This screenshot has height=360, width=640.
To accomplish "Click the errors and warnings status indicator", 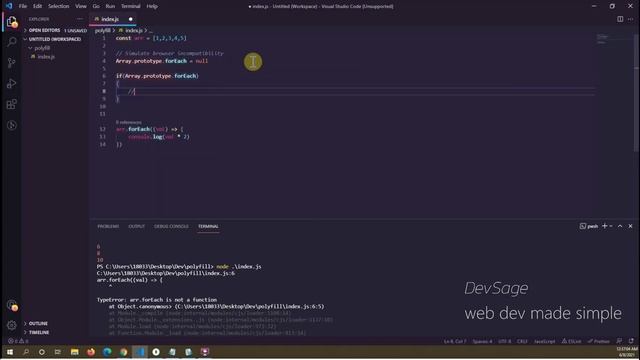I will [x=18, y=341].
